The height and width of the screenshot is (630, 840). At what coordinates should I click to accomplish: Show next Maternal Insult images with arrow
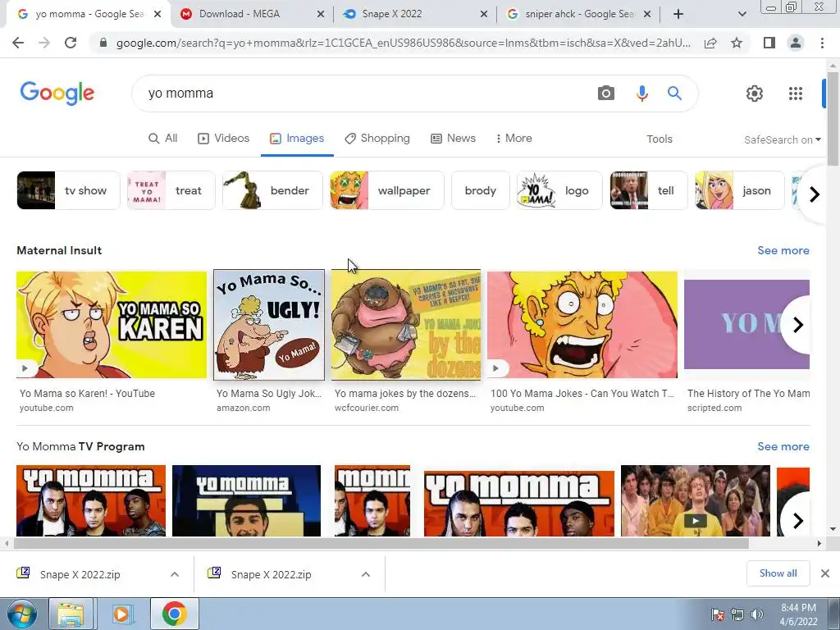pos(797,325)
